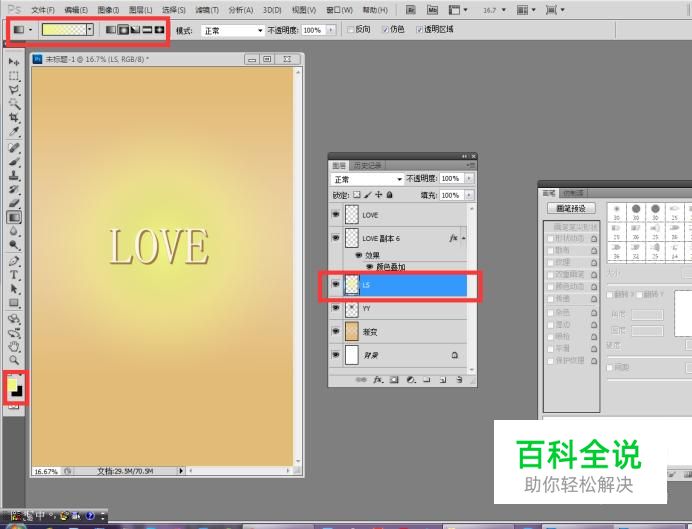Select the Path Selection tool
The image size is (692, 529).
pyautogui.click(x=14, y=289)
